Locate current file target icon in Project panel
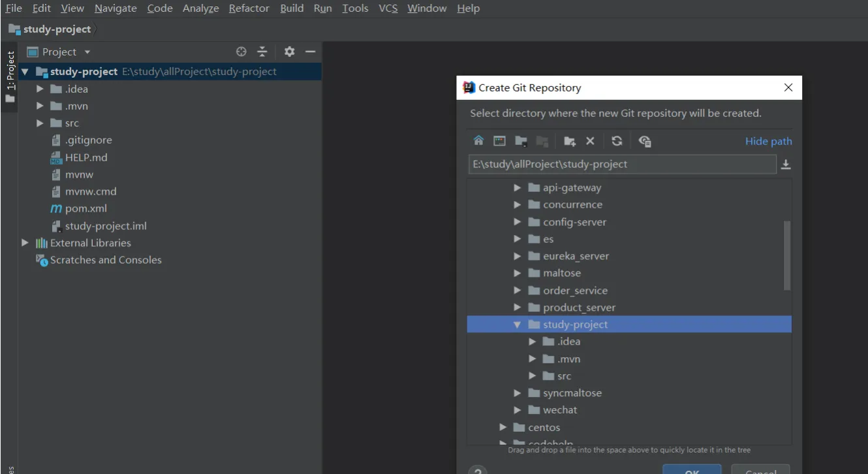The height and width of the screenshot is (474, 868). pos(241,52)
